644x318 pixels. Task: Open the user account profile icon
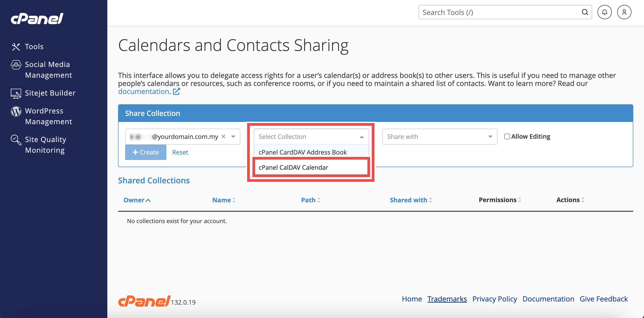tap(624, 12)
